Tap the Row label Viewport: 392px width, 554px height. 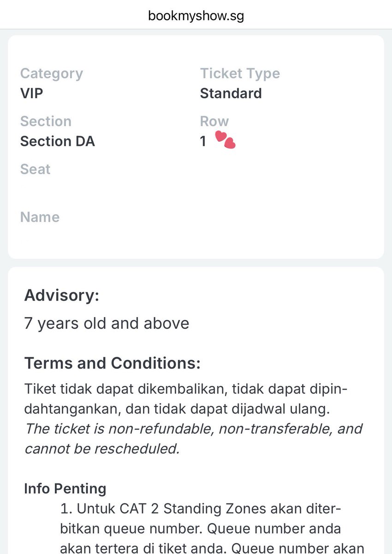(x=214, y=121)
